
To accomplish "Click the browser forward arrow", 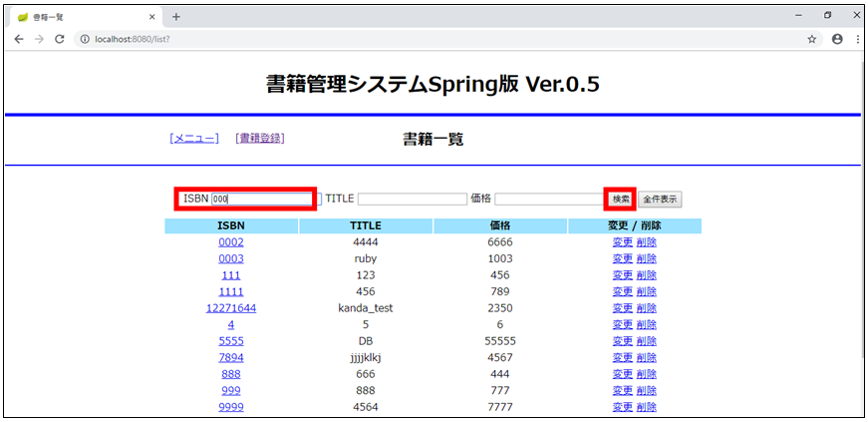I will pos(39,39).
